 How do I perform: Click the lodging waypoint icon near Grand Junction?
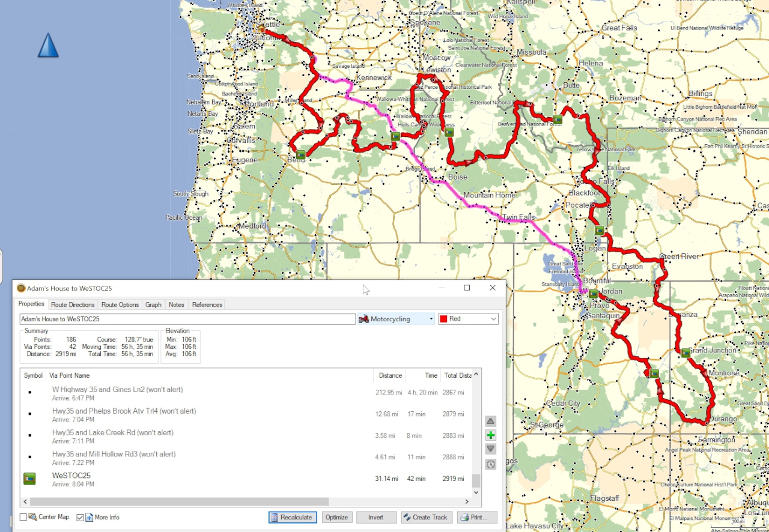[685, 352]
